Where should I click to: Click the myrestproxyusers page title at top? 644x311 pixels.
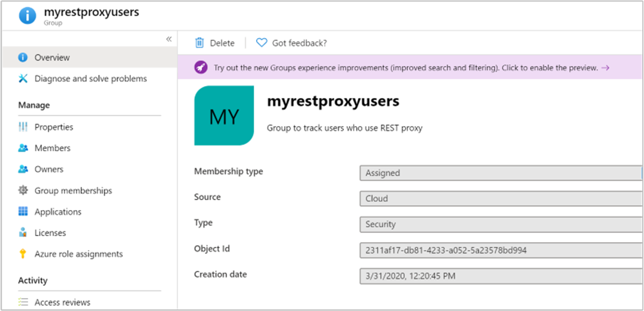[91, 12]
